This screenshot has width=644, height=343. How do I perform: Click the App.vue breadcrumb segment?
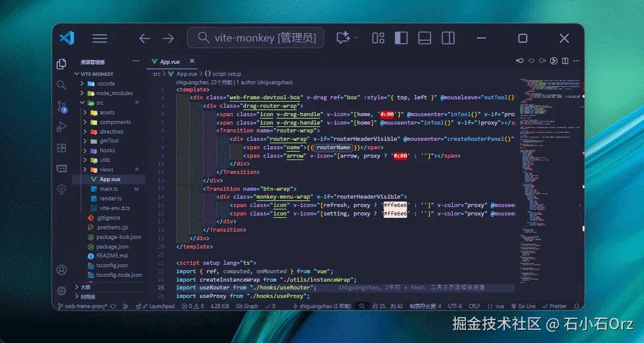tap(182, 74)
